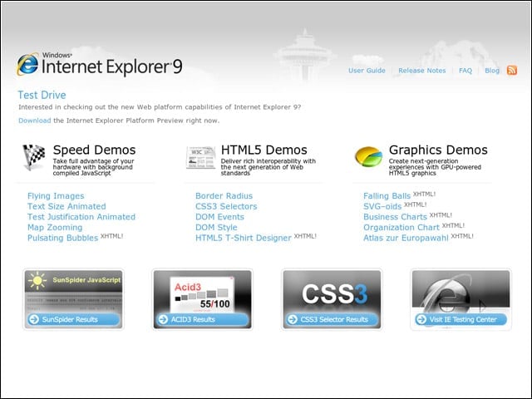
Task: Click the CSS3 Selector Results button
Action: [332, 319]
